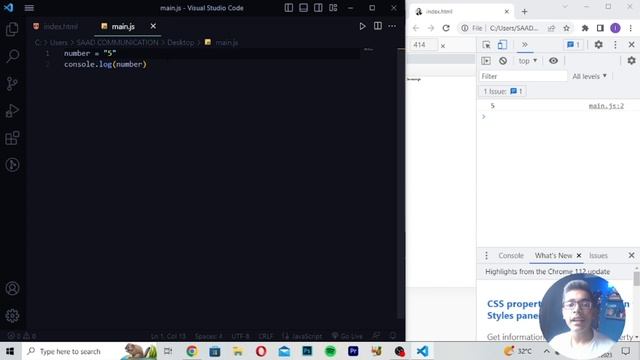
Task: Click the device width 414 field
Action: click(422, 45)
